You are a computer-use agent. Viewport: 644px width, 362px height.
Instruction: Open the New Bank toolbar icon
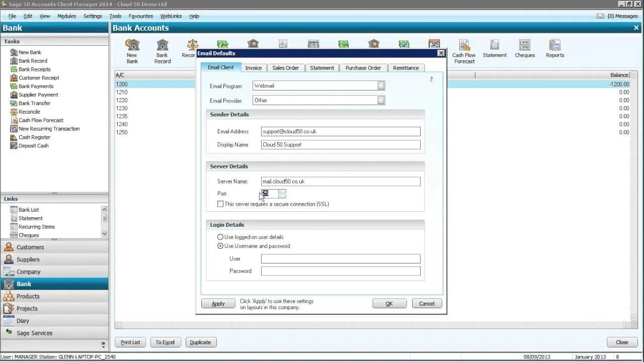[x=132, y=51]
